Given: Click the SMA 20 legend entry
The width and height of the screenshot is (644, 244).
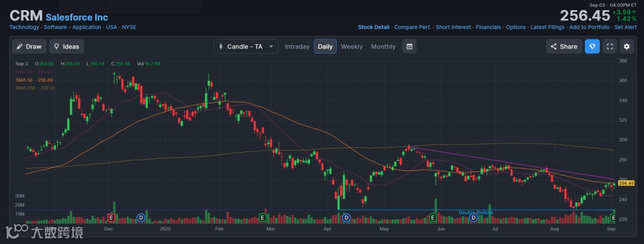Looking at the screenshot, I should [x=35, y=72].
